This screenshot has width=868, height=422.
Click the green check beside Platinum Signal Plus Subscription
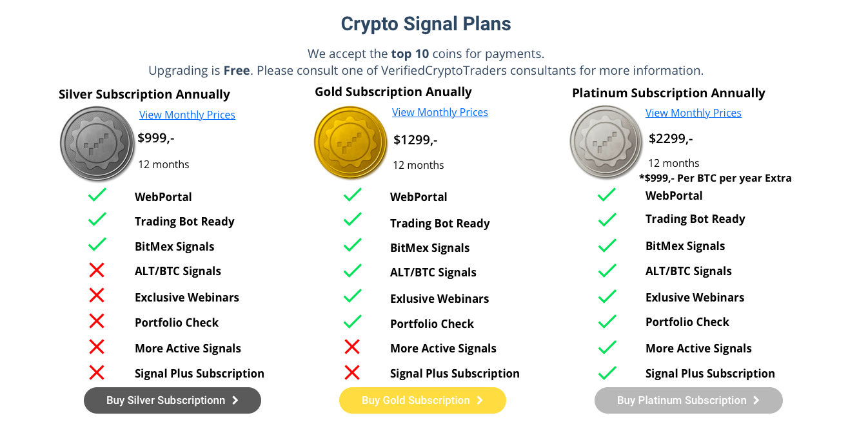pyautogui.click(x=607, y=372)
